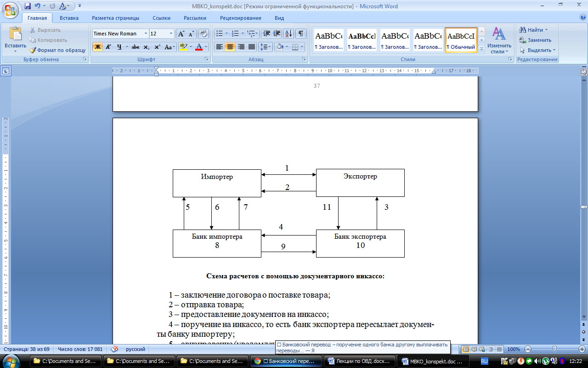Align text to the right

click(x=241, y=47)
